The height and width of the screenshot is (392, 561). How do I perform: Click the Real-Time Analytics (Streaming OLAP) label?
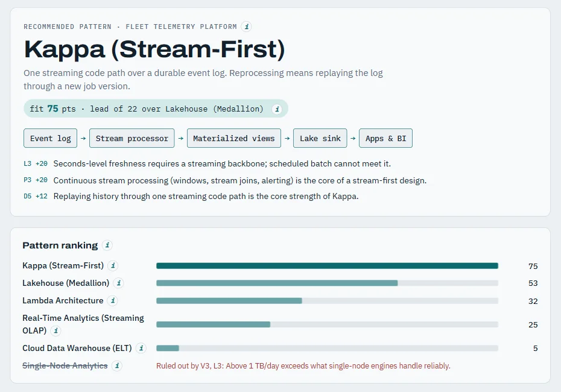pos(83,324)
